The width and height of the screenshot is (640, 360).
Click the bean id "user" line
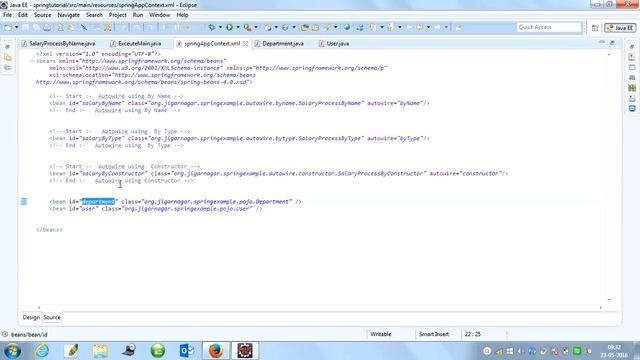[x=155, y=209]
